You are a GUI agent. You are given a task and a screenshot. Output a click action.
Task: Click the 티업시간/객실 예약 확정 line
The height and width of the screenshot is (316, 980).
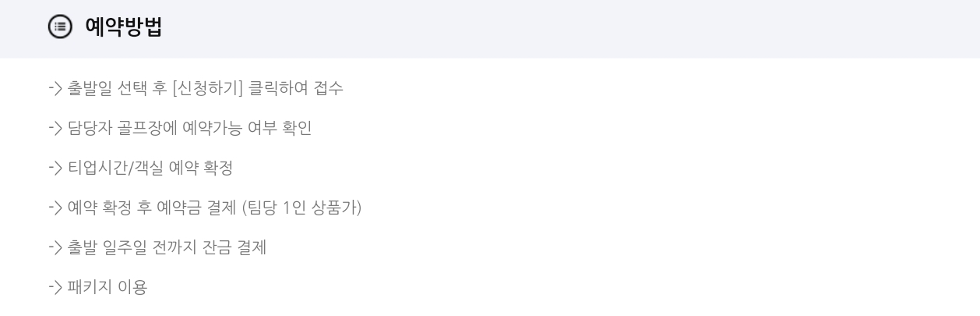150,169
